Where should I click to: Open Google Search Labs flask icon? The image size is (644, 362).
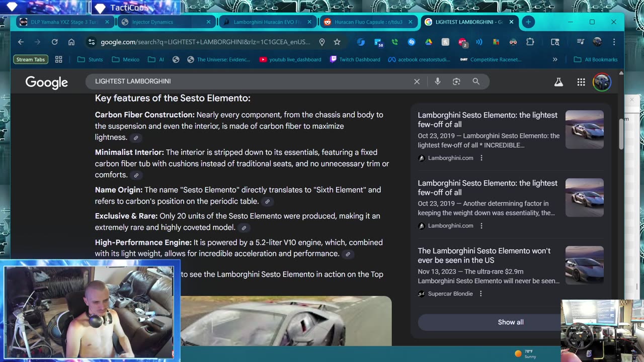tap(558, 82)
